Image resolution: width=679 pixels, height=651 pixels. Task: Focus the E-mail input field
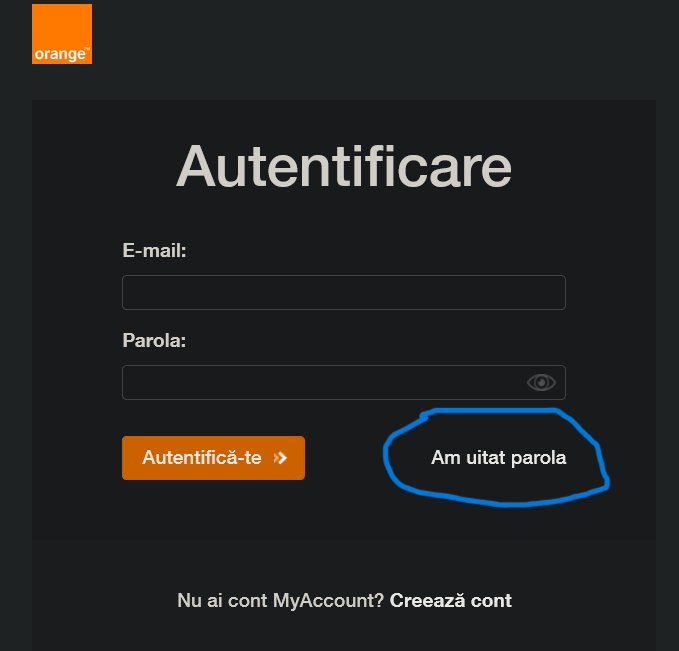pos(343,293)
